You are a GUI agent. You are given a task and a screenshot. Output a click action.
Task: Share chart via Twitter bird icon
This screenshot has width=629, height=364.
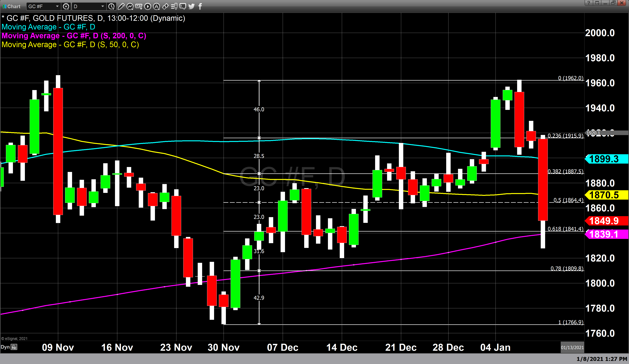[191, 7]
